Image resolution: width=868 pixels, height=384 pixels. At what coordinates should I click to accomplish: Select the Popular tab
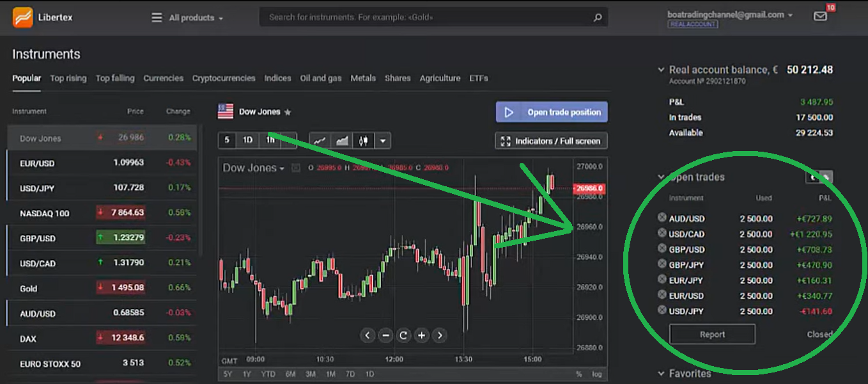(x=27, y=78)
